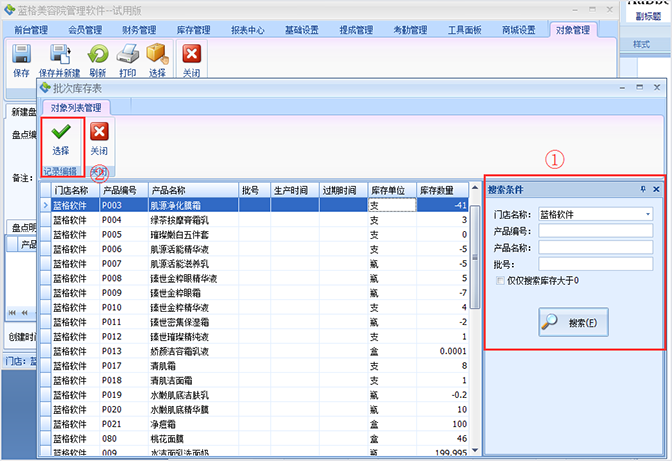Select row 080 桃花面膜
672x461 pixels.
(x=260, y=438)
